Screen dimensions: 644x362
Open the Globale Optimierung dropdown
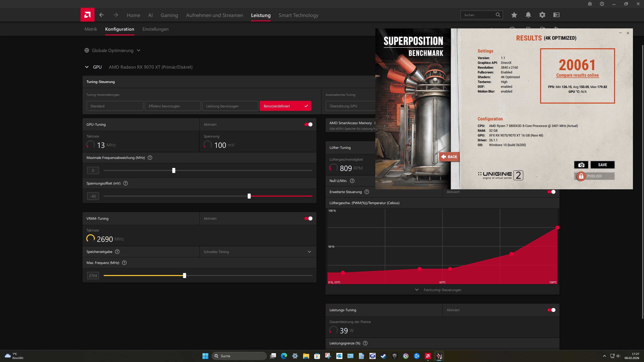pos(139,50)
